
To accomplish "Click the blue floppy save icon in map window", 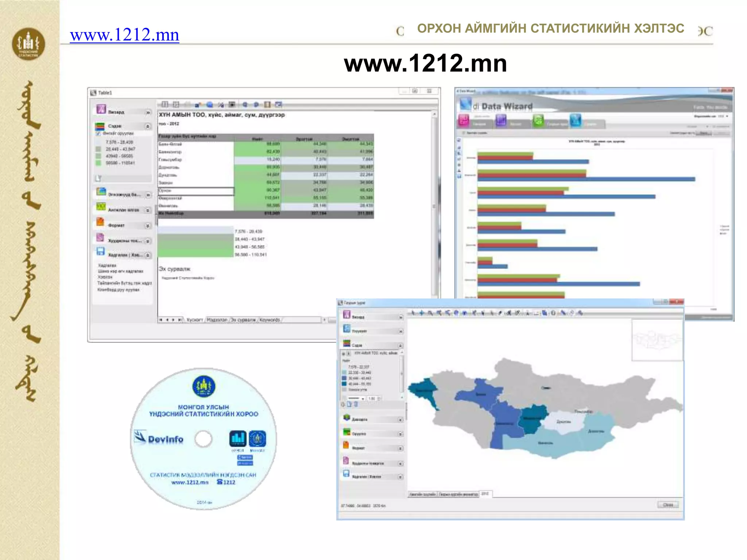I will point(347,474).
